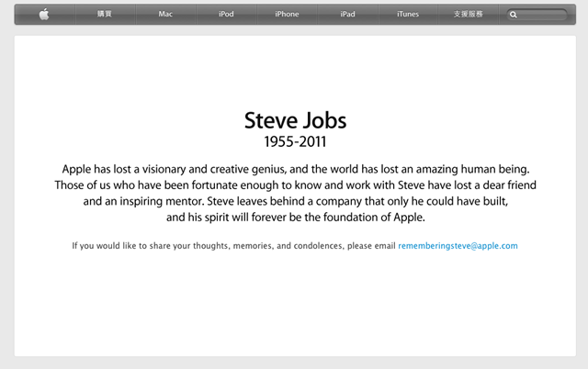
Task: Open the Mac navigation tab
Action: (165, 15)
